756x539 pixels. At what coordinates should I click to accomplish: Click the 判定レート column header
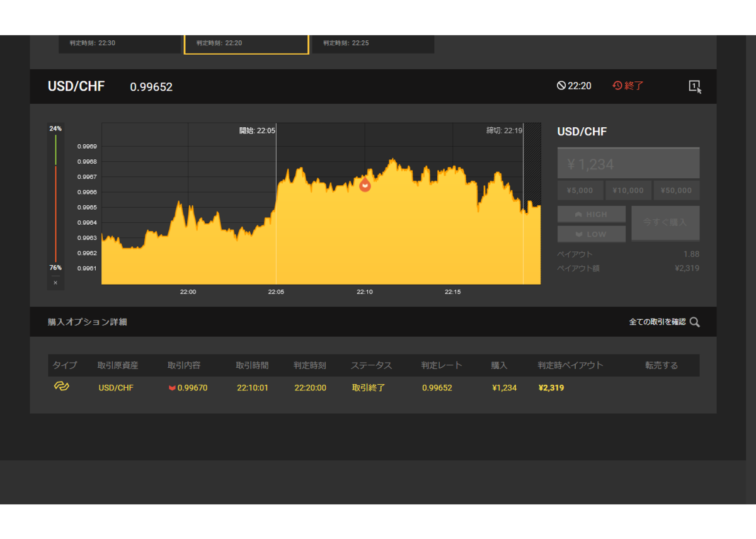click(442, 366)
